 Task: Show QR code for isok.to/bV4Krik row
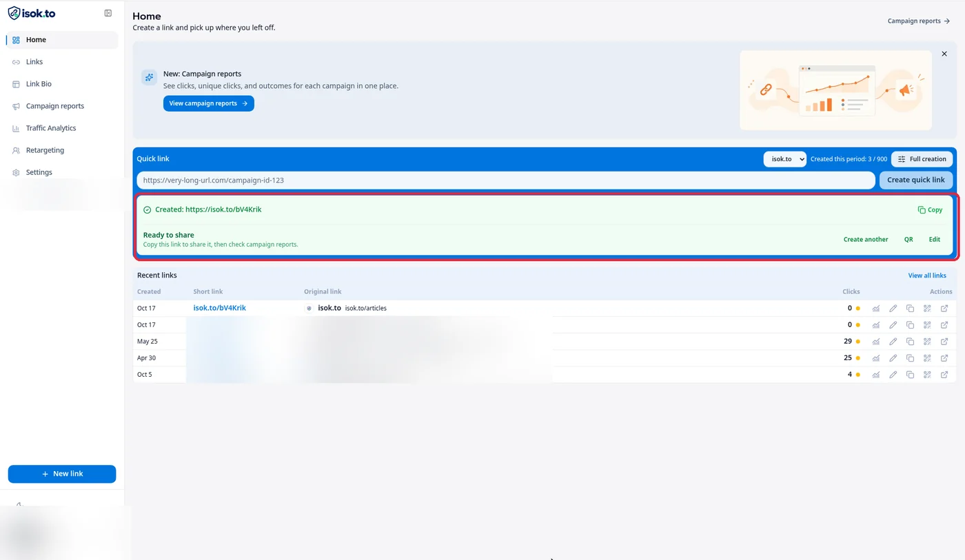tap(927, 309)
